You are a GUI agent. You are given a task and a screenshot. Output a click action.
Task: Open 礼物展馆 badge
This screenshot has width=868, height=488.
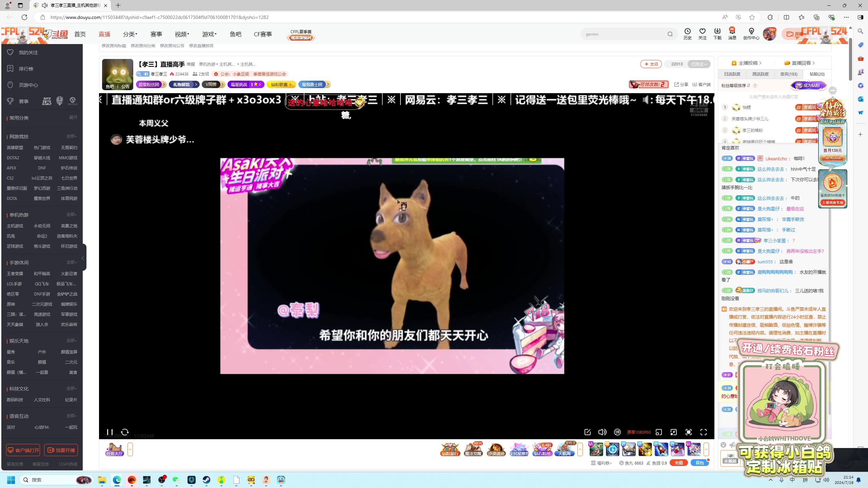click(x=184, y=84)
